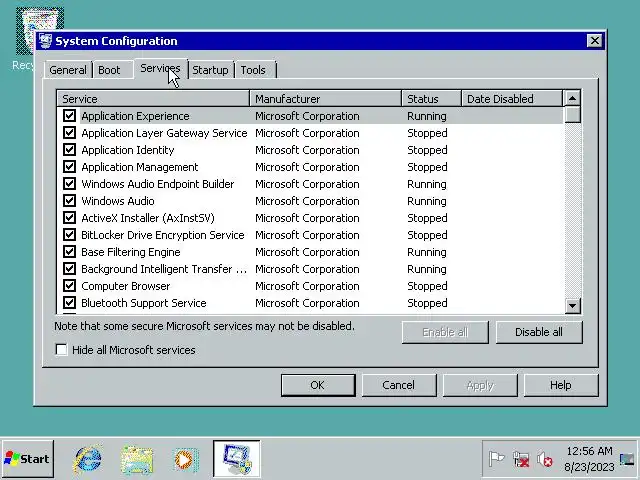640x480 pixels.
Task: Open Help for System Configuration
Action: click(x=560, y=385)
